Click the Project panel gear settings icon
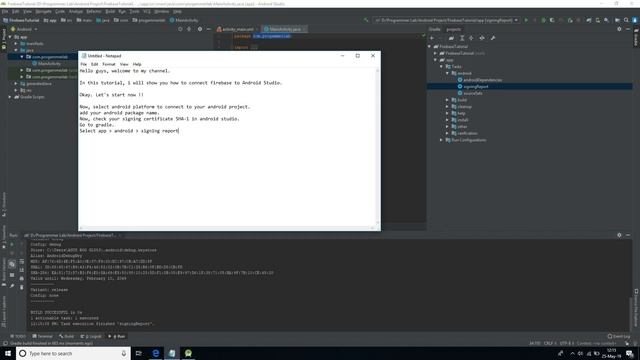The height and width of the screenshot is (360, 640). click(200, 29)
